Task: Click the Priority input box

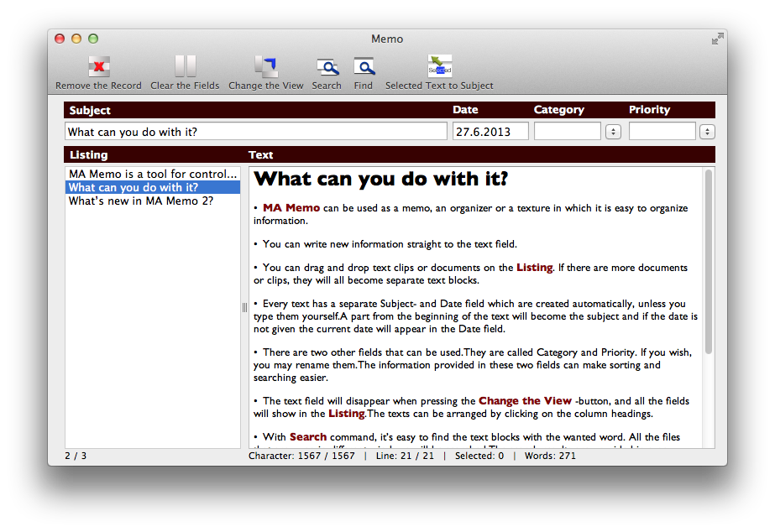Action: point(662,132)
